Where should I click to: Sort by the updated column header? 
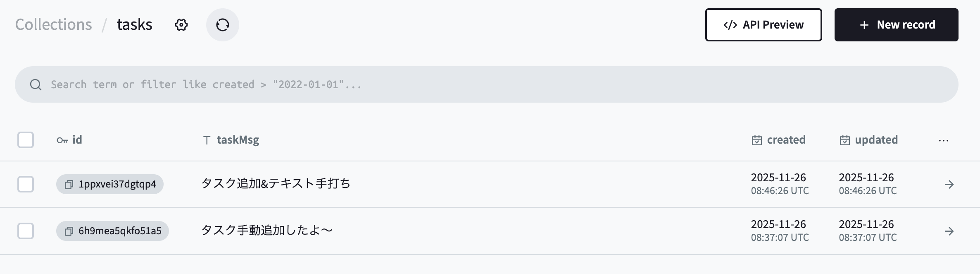click(x=868, y=140)
